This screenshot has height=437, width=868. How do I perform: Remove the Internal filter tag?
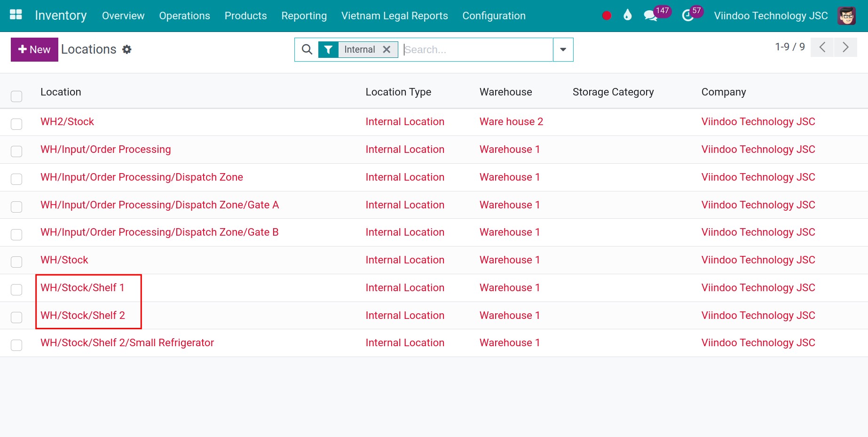[387, 49]
